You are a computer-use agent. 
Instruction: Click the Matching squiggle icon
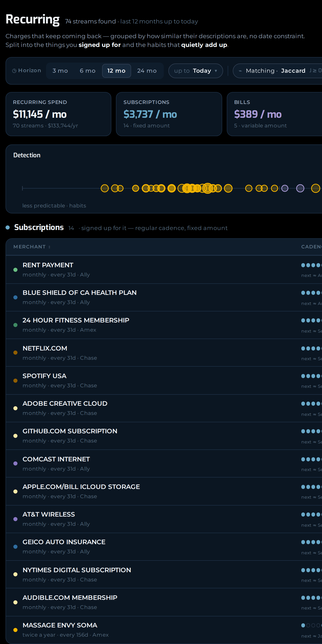[x=240, y=71]
